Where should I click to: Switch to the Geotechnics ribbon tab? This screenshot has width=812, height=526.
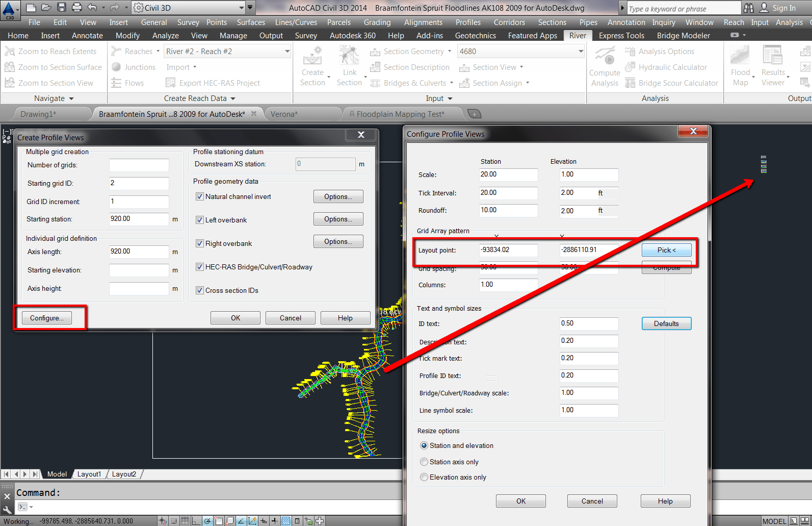point(476,36)
